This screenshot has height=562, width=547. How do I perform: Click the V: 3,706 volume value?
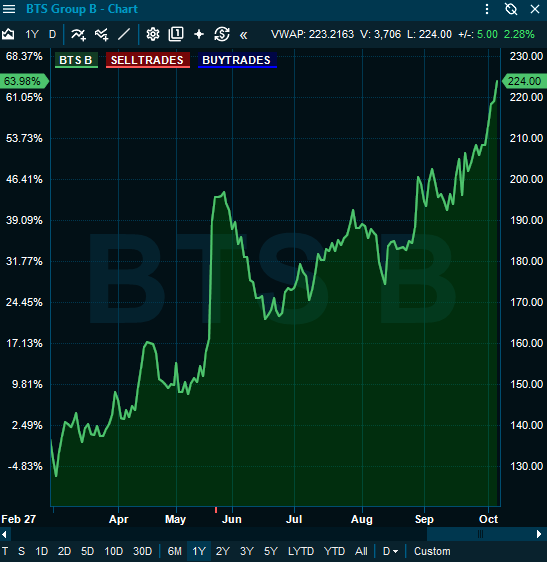[x=381, y=34]
